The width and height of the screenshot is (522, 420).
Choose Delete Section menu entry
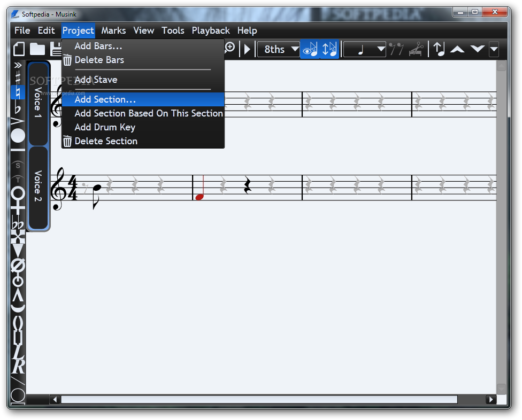pyautogui.click(x=143, y=141)
